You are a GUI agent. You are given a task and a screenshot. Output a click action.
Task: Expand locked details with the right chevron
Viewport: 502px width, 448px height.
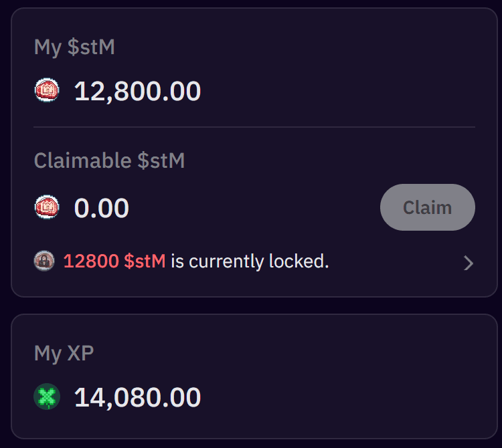[469, 263]
